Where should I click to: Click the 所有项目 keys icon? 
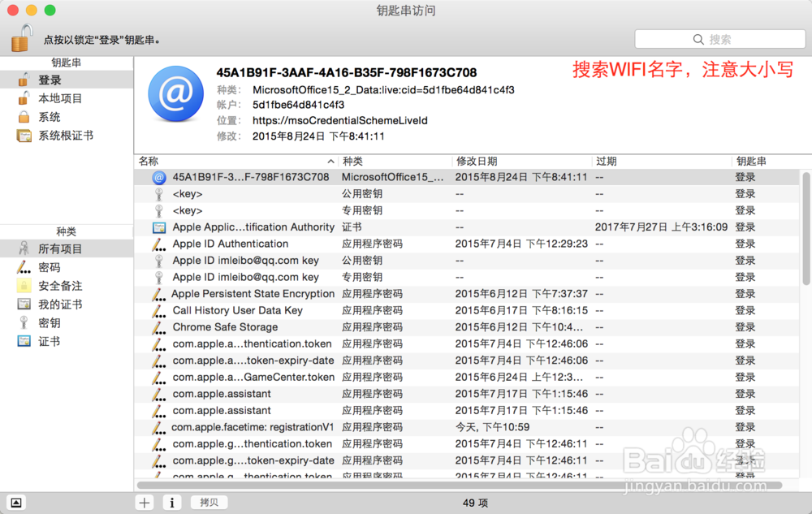(x=24, y=248)
